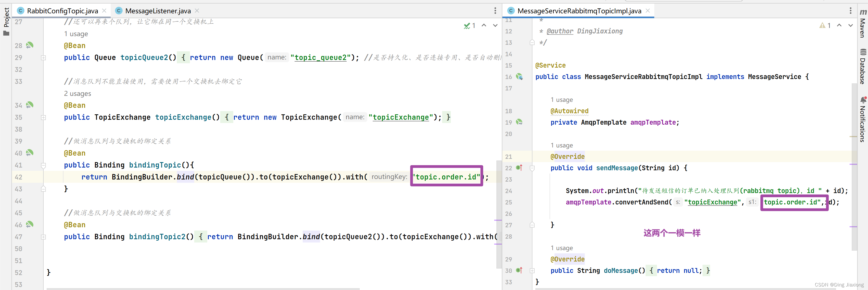This screenshot has width=868, height=290.
Task: Click the left editor vertical scrollbar
Action: pyautogui.click(x=499, y=214)
